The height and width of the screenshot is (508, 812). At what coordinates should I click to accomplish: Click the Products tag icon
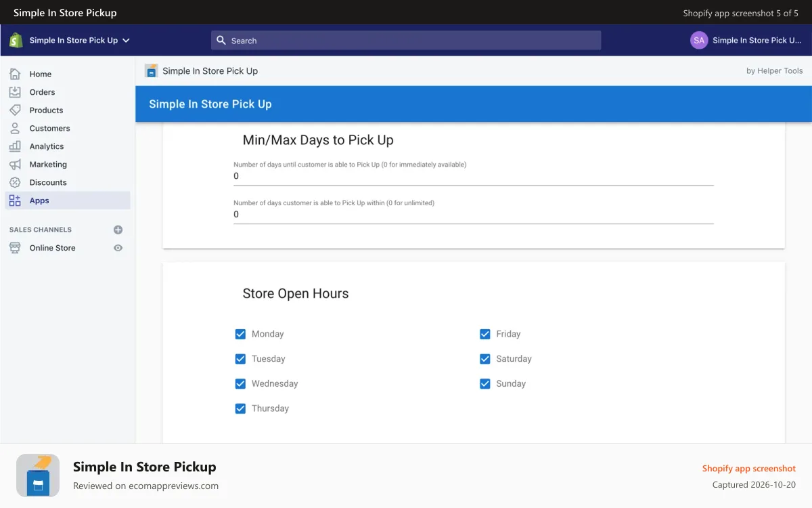click(x=15, y=110)
